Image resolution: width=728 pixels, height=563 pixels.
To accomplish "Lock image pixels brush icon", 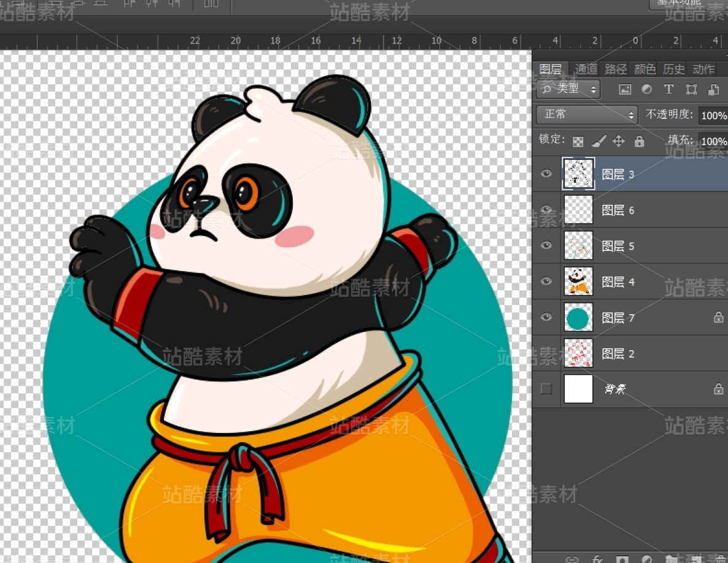I will [x=599, y=141].
